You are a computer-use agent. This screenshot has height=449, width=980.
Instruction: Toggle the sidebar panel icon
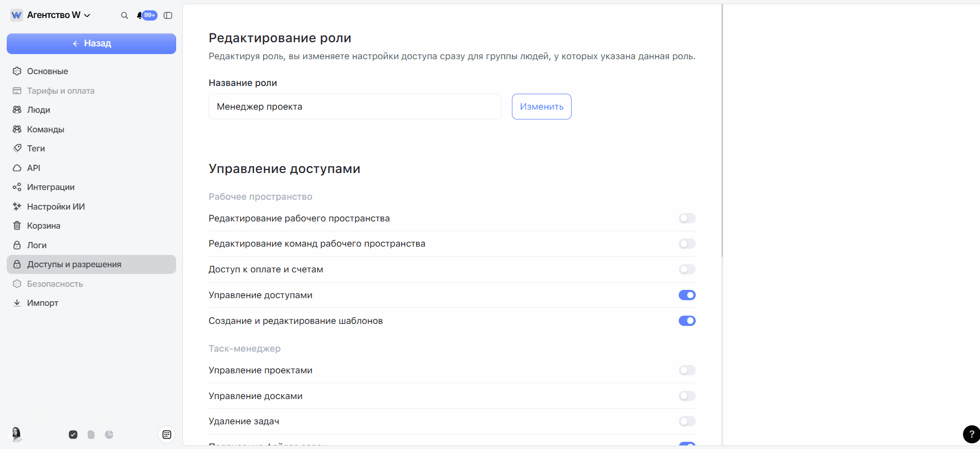pyautogui.click(x=168, y=15)
